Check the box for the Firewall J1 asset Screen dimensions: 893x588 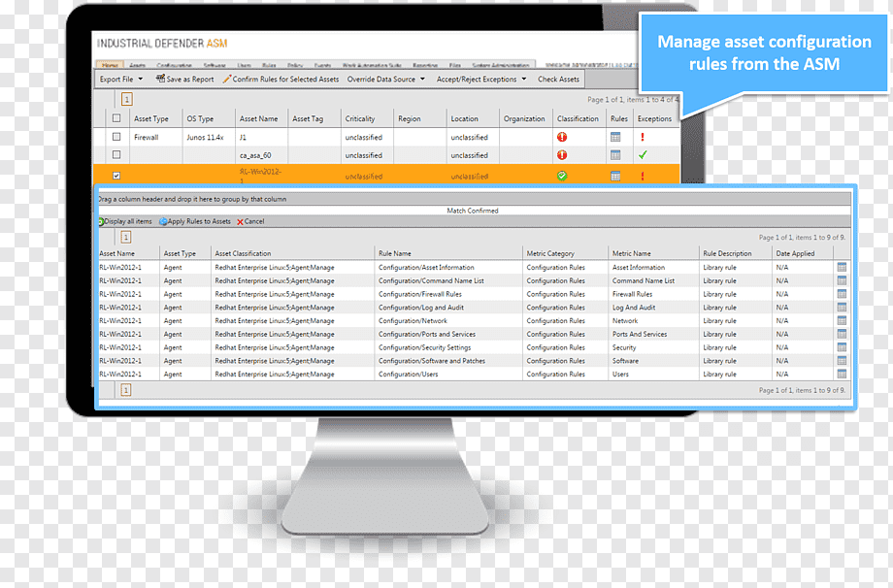point(116,137)
